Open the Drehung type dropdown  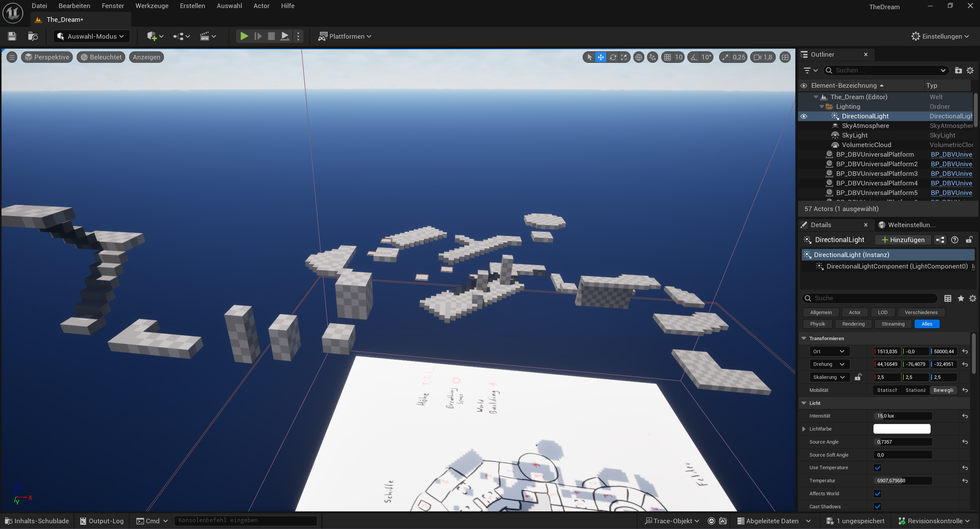pyautogui.click(x=829, y=364)
